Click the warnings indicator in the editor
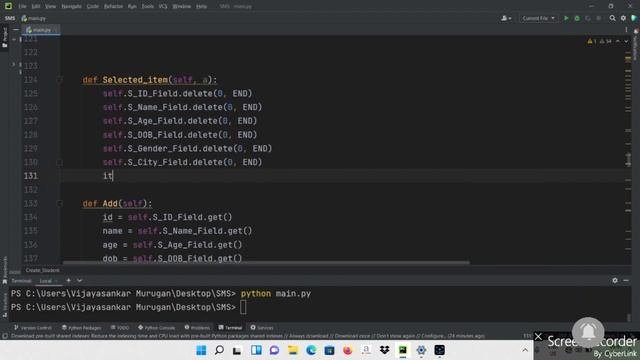 point(599,41)
